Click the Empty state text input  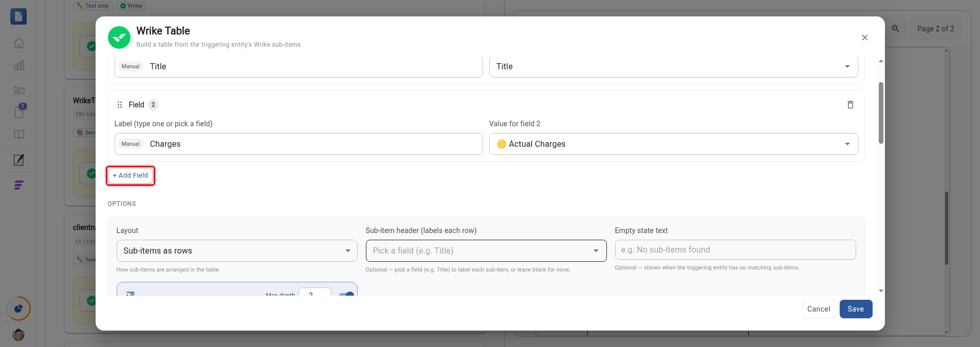pyautogui.click(x=735, y=249)
